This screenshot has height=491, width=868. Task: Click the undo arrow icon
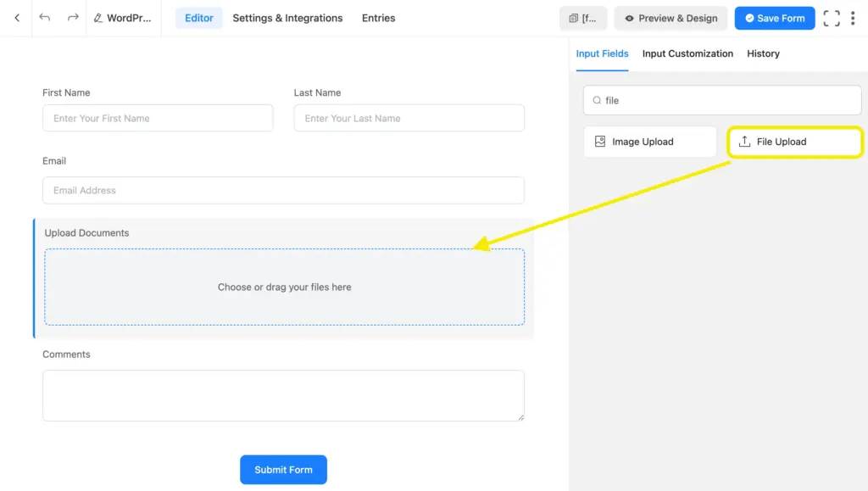click(42, 17)
